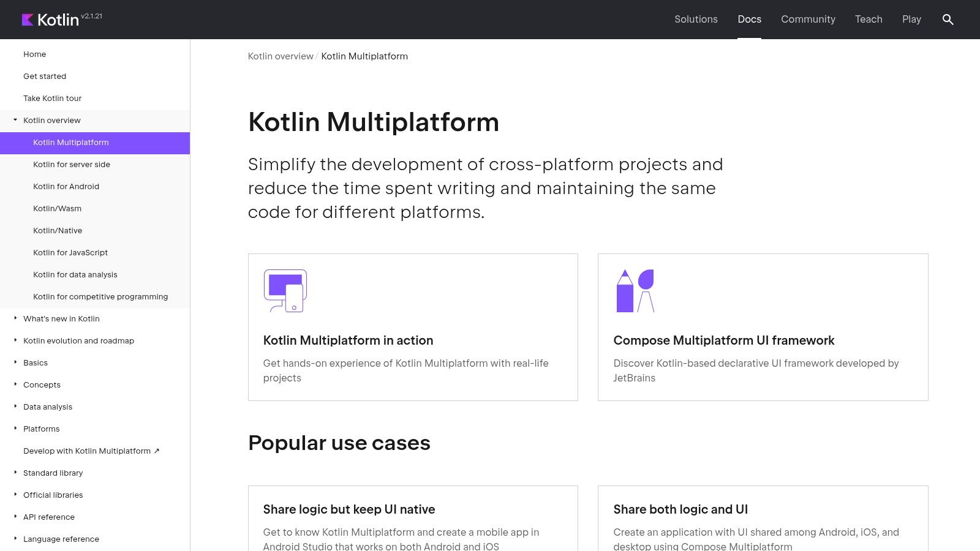980x551 pixels.
Task: Open Compose Multiplatform UI framework card
Action: (x=763, y=327)
